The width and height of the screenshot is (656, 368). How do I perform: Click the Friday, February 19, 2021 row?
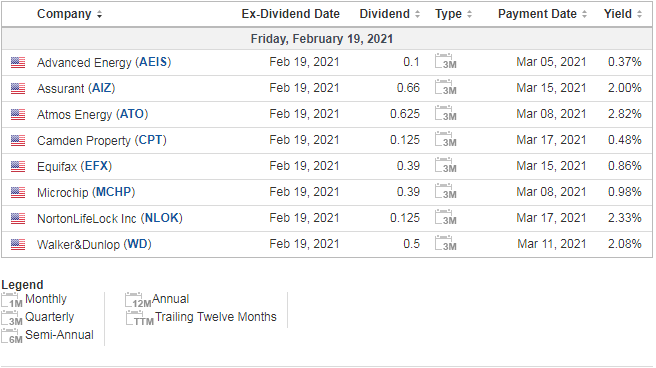(x=327, y=39)
